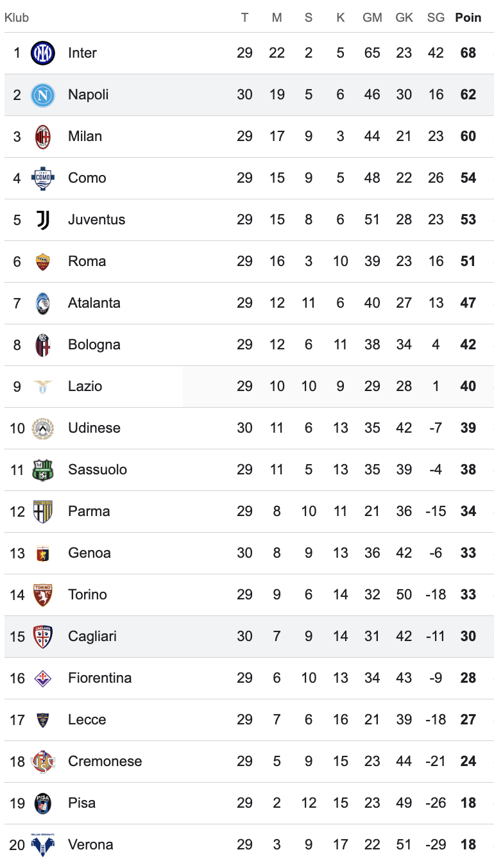Click the Poin column header
The height and width of the screenshot is (868, 494).
pyautogui.click(x=468, y=18)
